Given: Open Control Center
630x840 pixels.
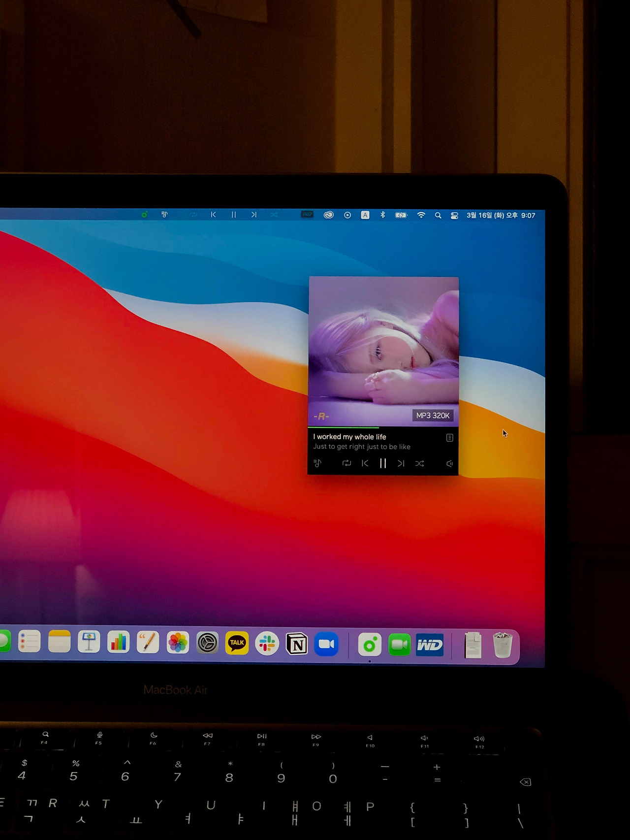Looking at the screenshot, I should (454, 215).
